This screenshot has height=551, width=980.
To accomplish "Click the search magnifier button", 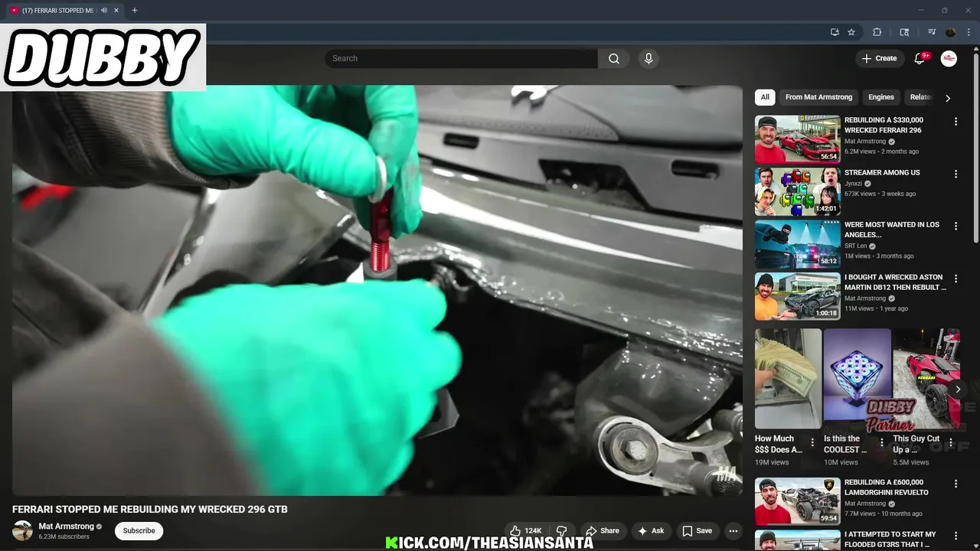I will [x=614, y=59].
